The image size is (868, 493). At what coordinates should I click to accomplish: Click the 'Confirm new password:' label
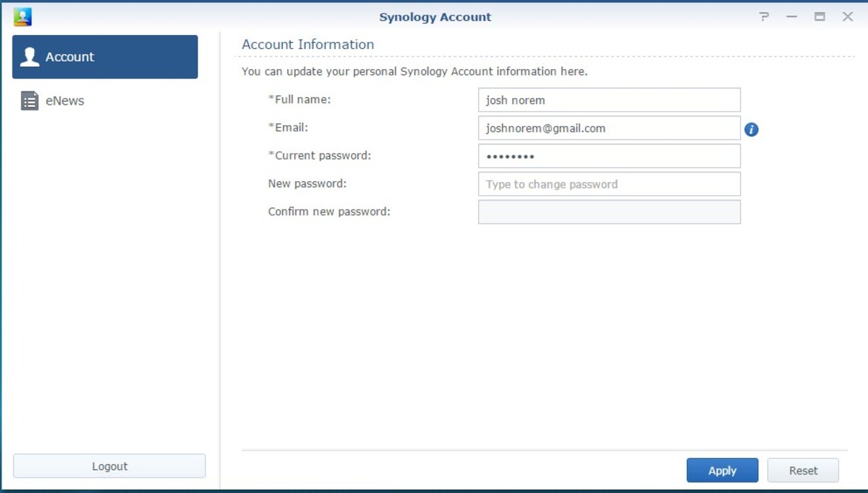[330, 212]
